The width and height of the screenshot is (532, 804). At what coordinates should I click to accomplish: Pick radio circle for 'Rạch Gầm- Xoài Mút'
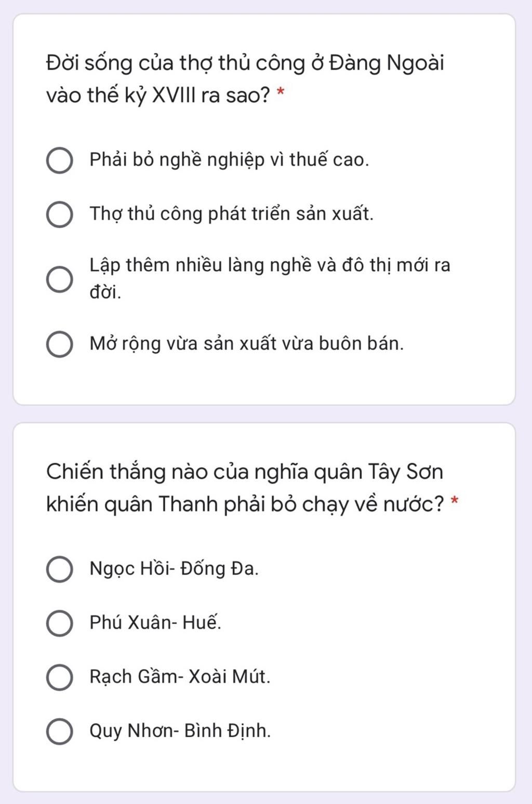tap(60, 677)
